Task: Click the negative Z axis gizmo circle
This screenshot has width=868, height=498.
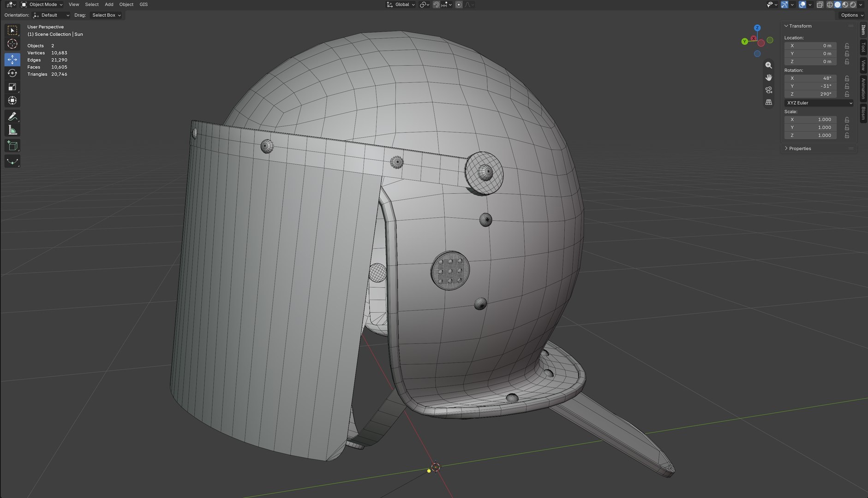Action: point(757,53)
